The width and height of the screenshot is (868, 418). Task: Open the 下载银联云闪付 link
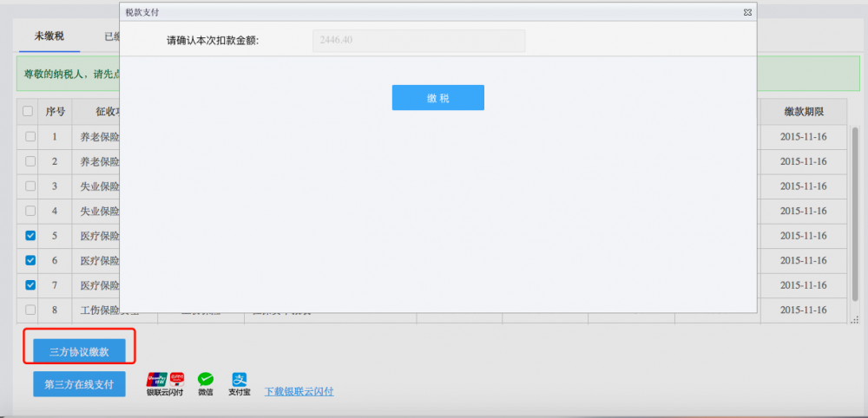click(x=299, y=391)
